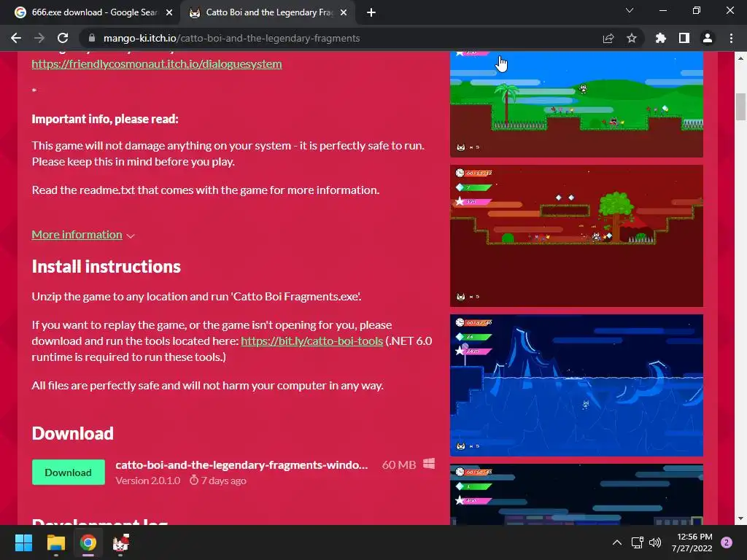Image resolution: width=747 pixels, height=560 pixels.
Task: Open clock and date 12:56 PM
Action: (x=692, y=542)
